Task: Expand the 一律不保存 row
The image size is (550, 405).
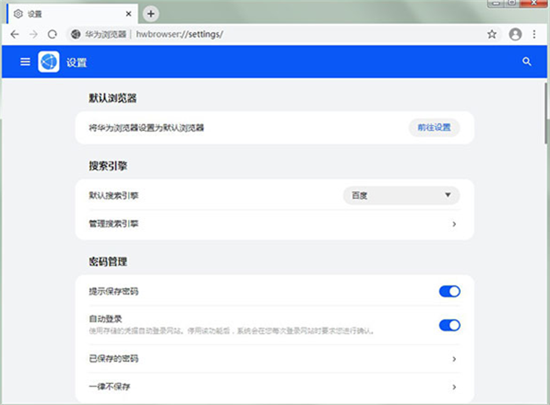Action: click(274, 387)
